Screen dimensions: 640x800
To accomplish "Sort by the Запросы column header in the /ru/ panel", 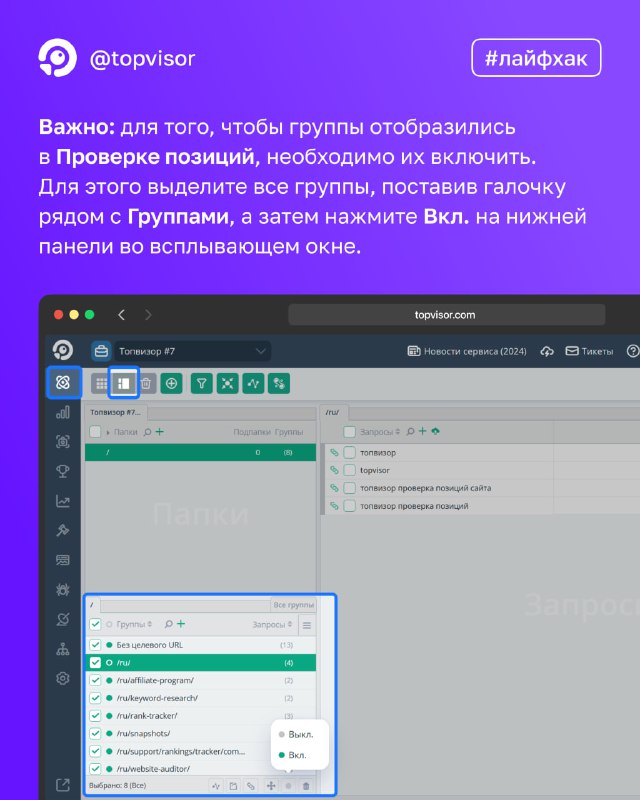I will point(379,432).
